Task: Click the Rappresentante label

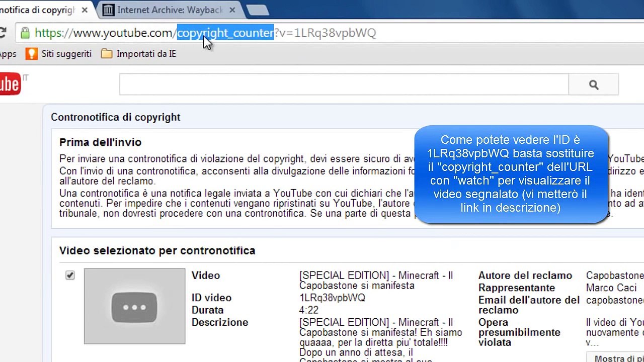Action: tap(516, 288)
